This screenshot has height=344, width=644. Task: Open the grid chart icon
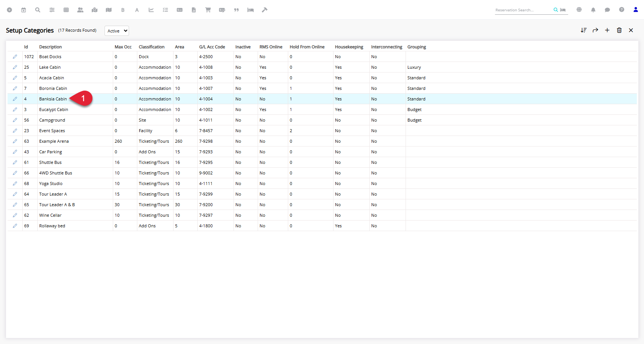pos(66,10)
